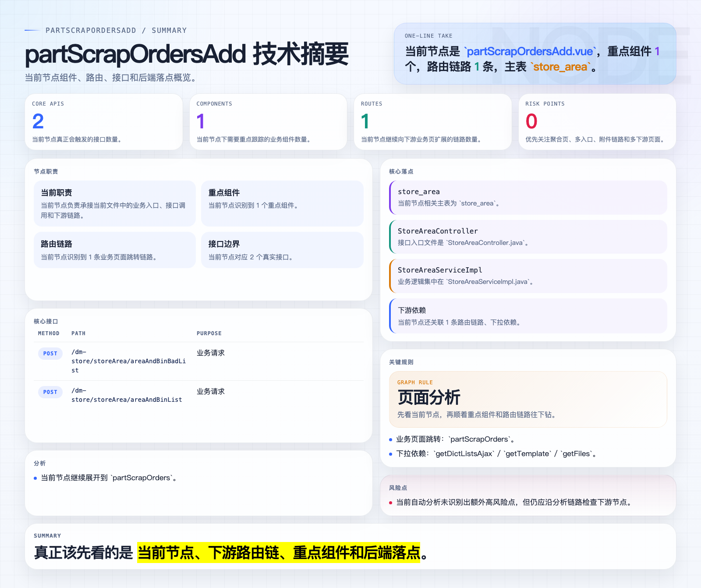The image size is (701, 588).
Task: Click the StoreAreaController item
Action: [x=528, y=237]
